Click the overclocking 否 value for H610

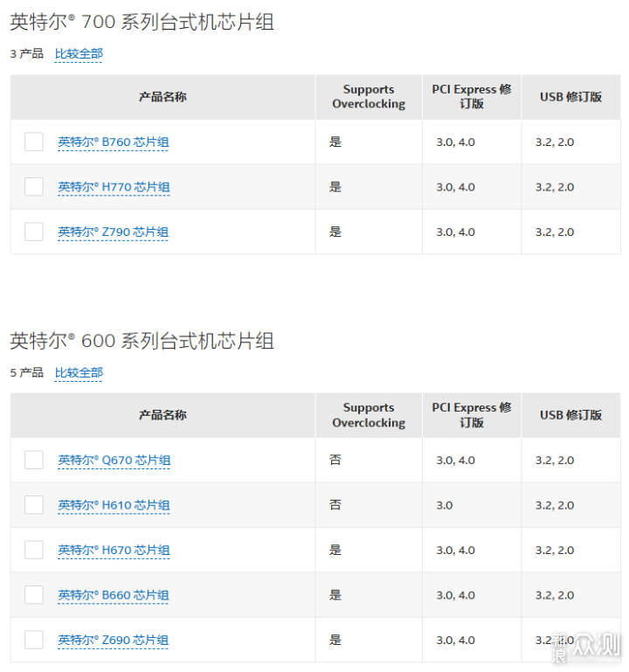(335, 505)
